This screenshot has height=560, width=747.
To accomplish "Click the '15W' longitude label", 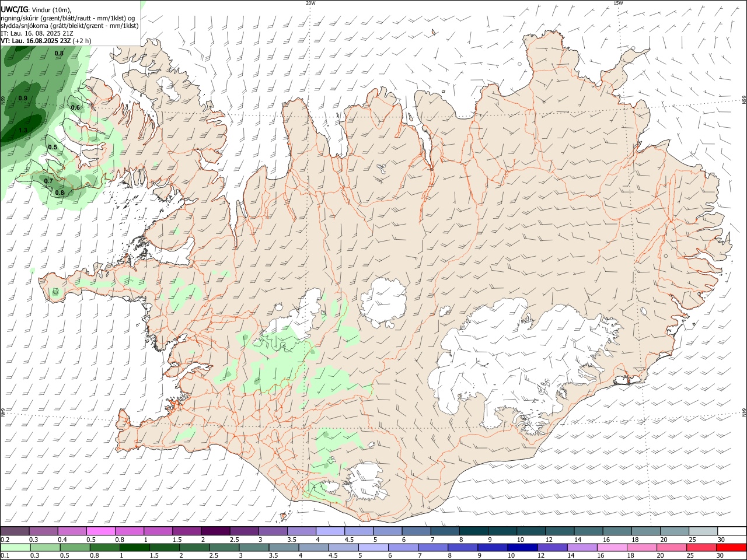I will click(x=618, y=3).
